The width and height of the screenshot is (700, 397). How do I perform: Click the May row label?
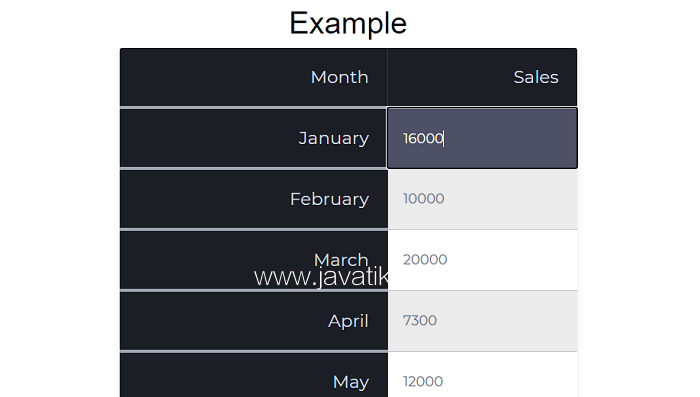[x=351, y=382]
